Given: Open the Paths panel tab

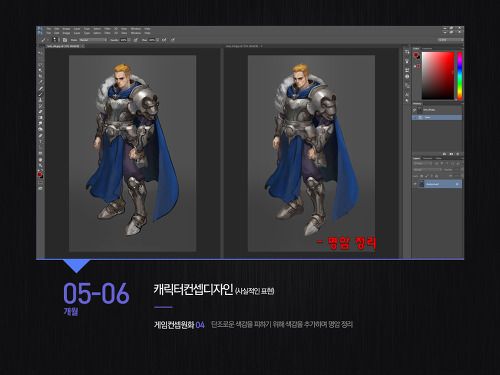Looking at the screenshot, I should tap(439, 158).
